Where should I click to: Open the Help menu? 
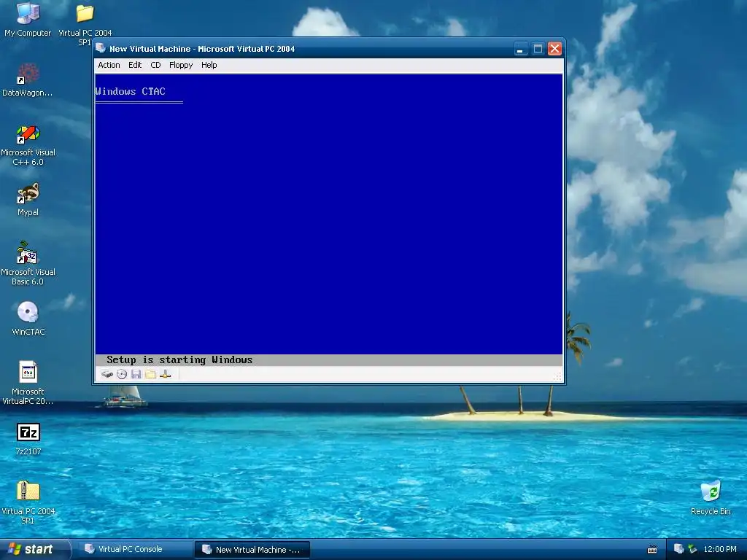209,65
